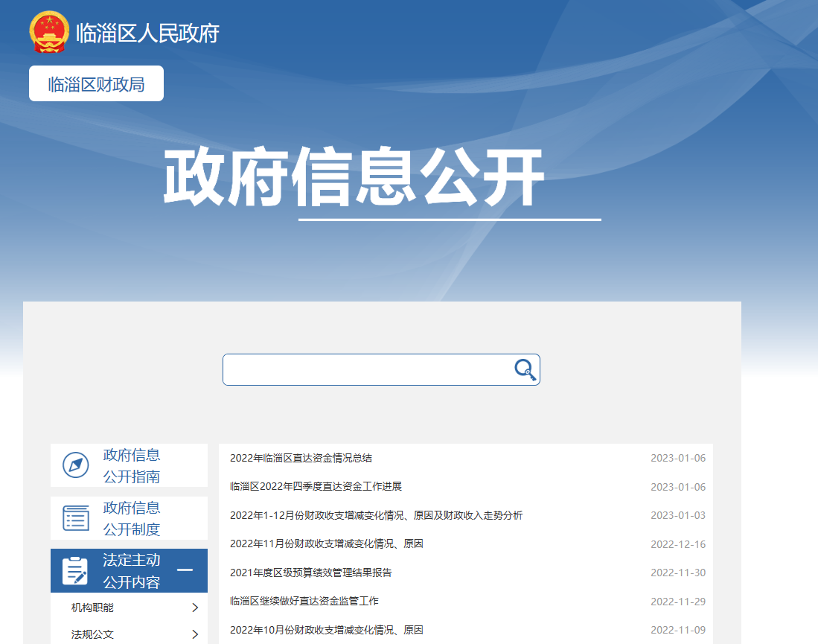
Task: Focus the search input field
Action: pos(368,370)
